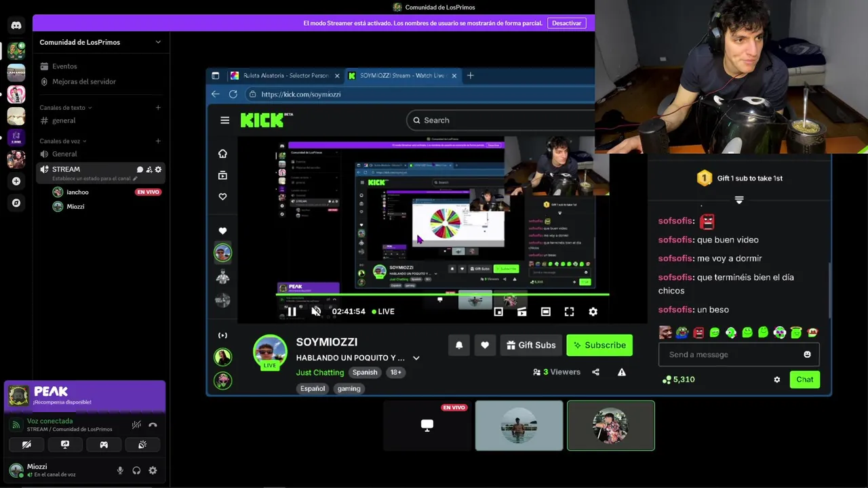The width and height of the screenshot is (868, 488).
Task: Pause the Kick live stream
Action: point(292,312)
